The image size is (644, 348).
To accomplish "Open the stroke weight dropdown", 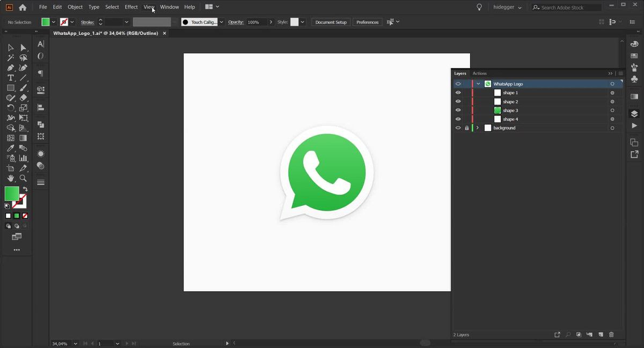I will point(126,22).
